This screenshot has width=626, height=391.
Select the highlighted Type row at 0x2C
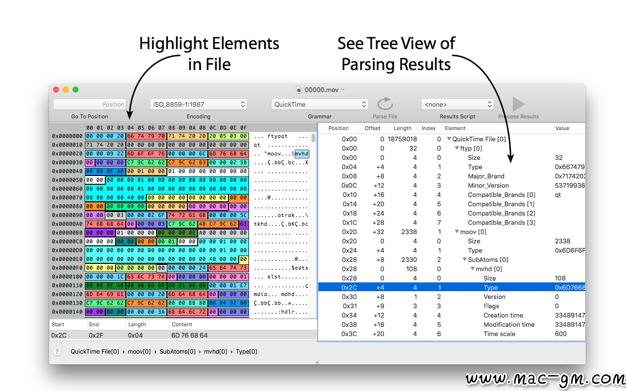[452, 287]
